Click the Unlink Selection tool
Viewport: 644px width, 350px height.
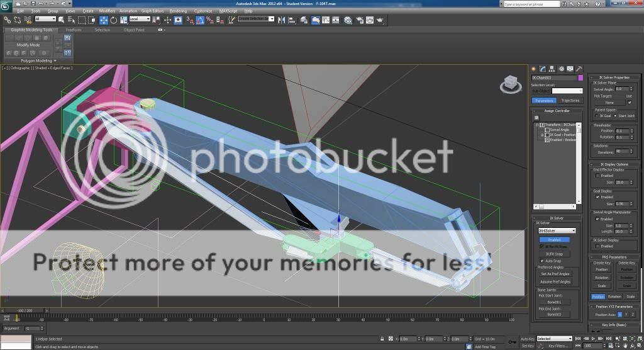tap(17, 20)
